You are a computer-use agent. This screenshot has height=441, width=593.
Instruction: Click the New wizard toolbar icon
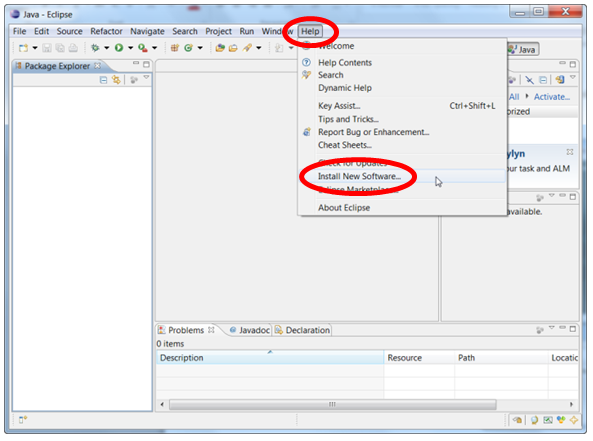(23, 48)
